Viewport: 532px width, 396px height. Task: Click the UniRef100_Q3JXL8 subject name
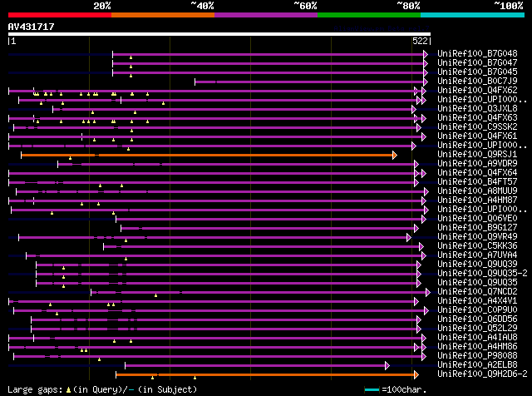[x=477, y=109]
